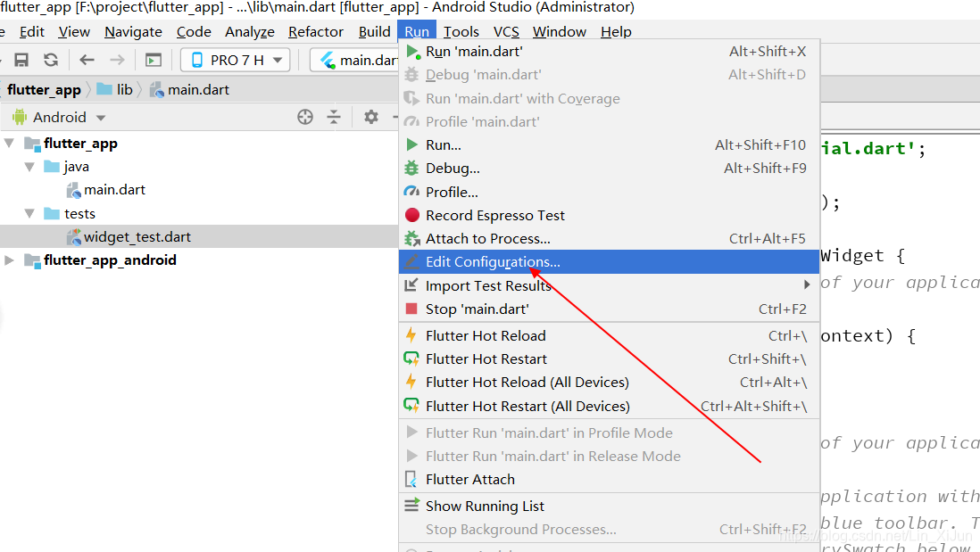Select Flutter Attach menu item
The height and width of the screenshot is (552, 980).
(610, 480)
